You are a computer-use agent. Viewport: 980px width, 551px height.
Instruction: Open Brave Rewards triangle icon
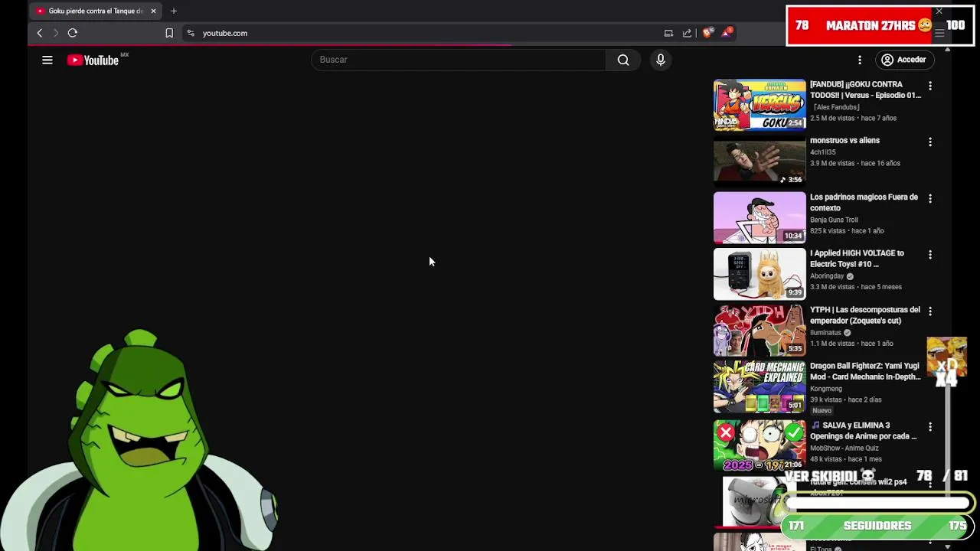pos(727,32)
